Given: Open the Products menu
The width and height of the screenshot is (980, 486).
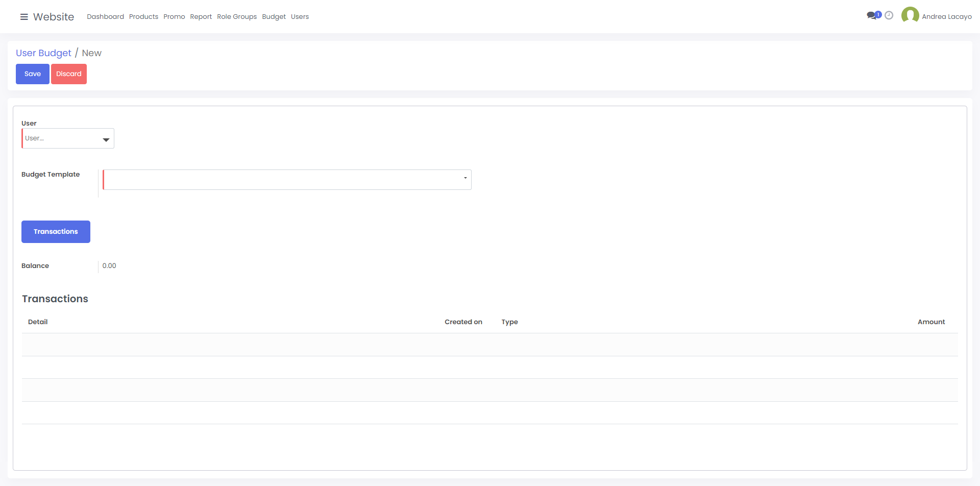Looking at the screenshot, I should [143, 17].
